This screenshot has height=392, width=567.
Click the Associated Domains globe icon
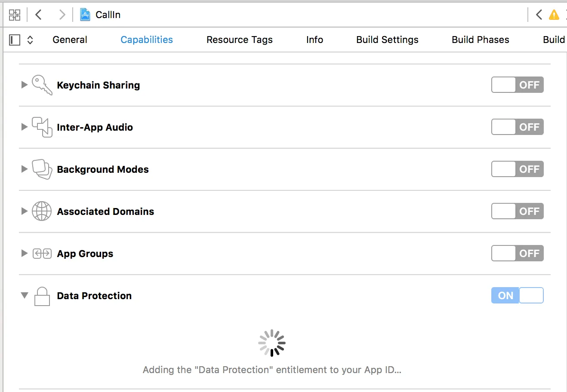[x=42, y=211]
